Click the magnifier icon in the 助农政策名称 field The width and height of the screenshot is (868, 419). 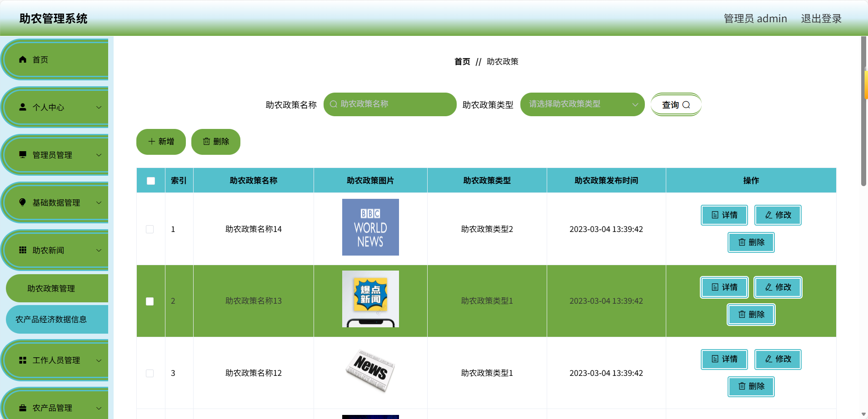[x=334, y=104]
